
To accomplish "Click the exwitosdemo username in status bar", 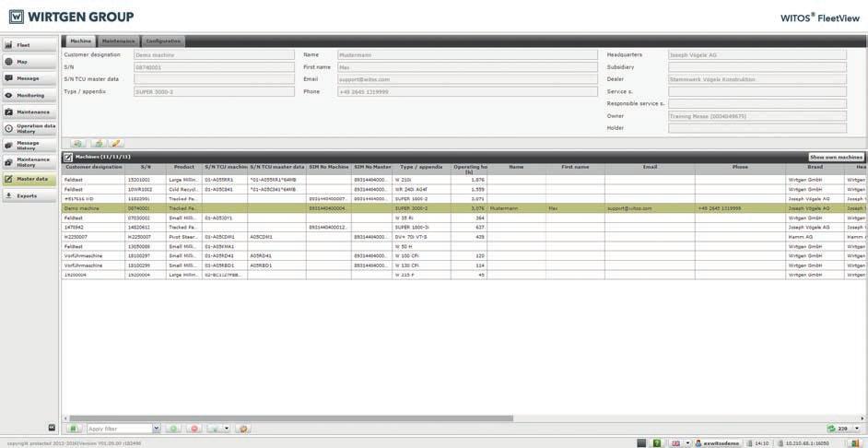I will pos(721,443).
